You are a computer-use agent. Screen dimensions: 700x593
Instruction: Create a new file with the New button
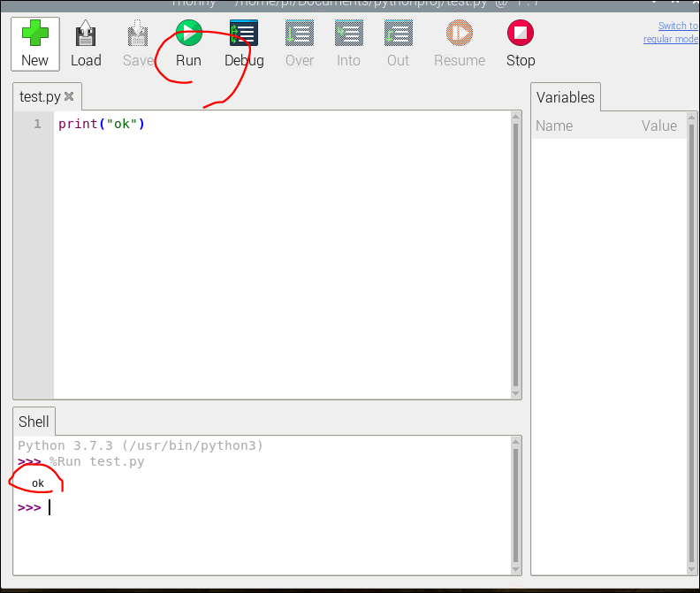point(35,44)
